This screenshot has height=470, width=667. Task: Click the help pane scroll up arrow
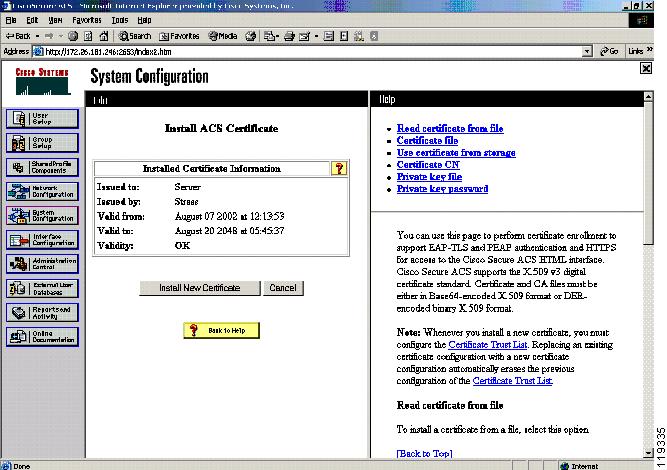pos(648,97)
